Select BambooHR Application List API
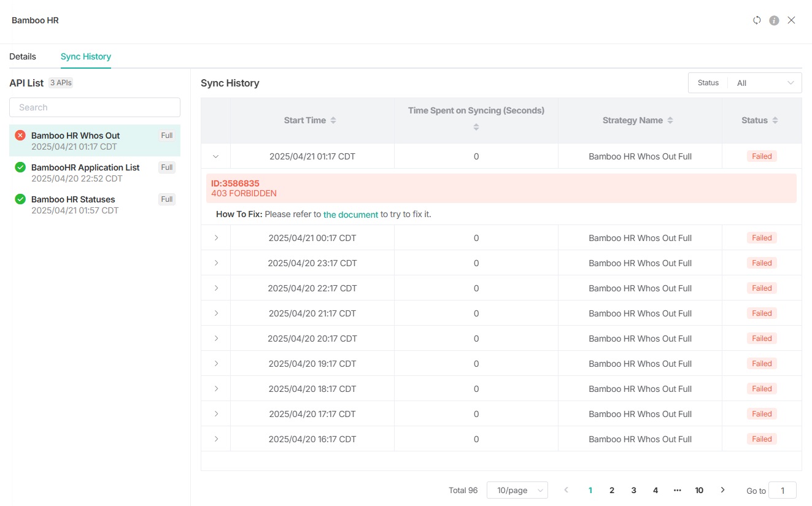Screen dimensions: 812x506 [85, 167]
